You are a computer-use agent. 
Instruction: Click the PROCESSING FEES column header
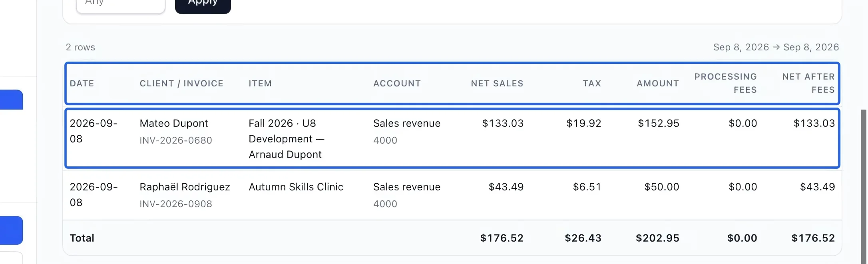tap(726, 83)
